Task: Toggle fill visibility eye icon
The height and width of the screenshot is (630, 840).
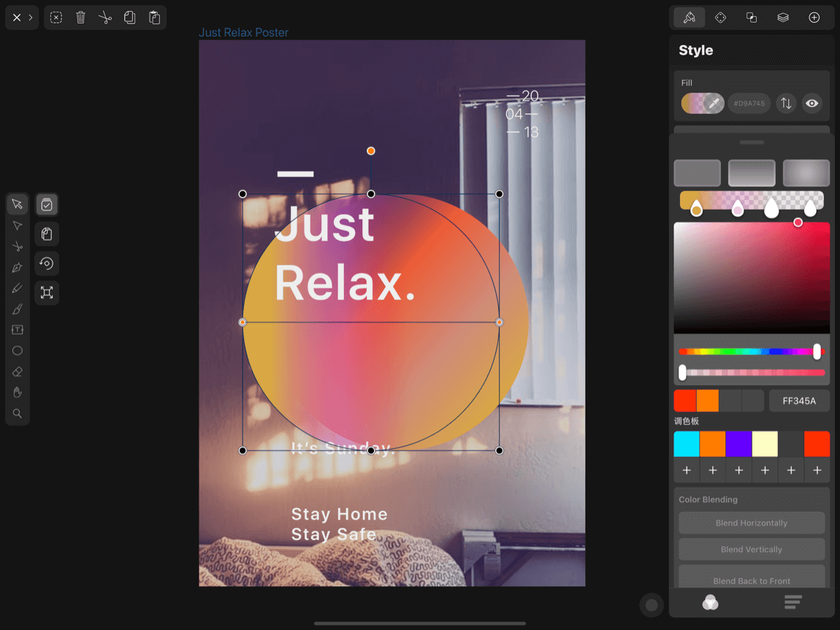Action: click(x=812, y=104)
